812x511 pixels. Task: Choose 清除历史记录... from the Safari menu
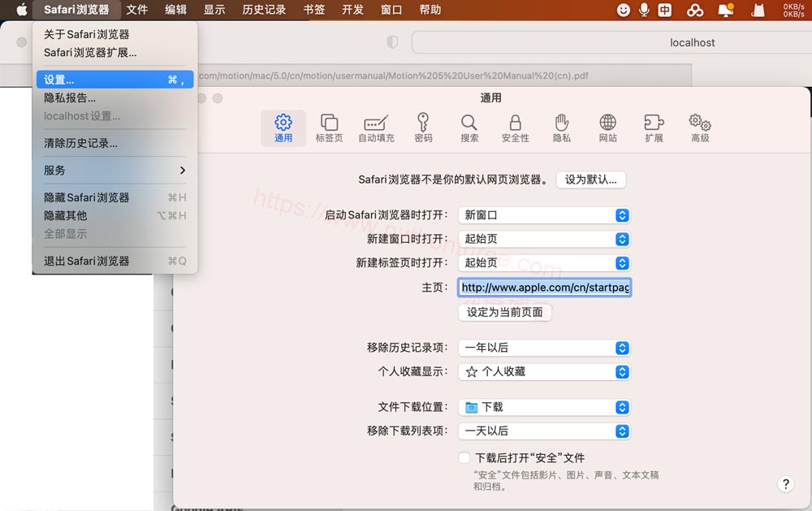(80, 143)
